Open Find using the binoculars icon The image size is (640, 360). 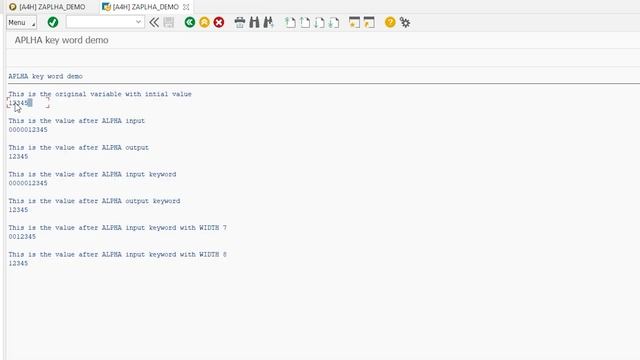tap(254, 22)
